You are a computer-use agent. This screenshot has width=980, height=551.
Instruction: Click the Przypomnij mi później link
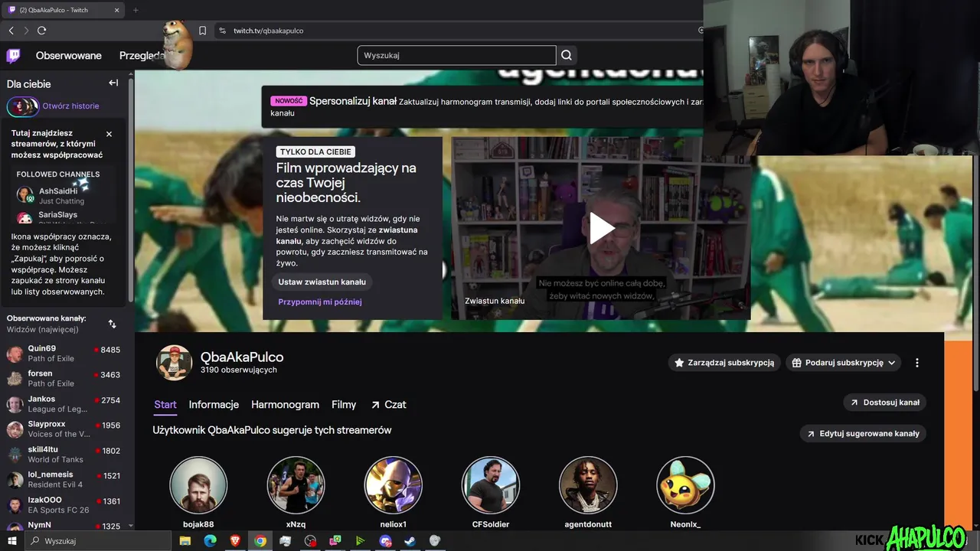click(320, 302)
